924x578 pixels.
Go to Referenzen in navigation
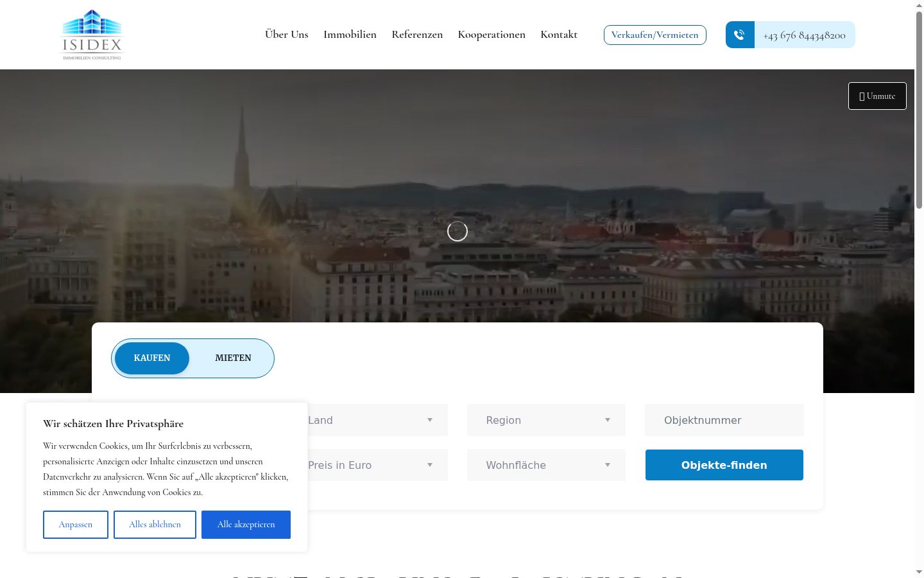pos(417,35)
